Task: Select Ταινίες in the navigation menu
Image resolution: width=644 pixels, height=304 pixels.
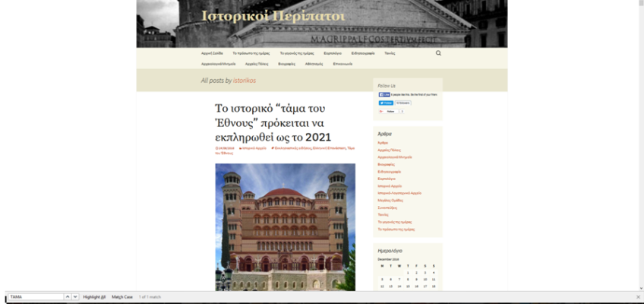Action: point(390,53)
